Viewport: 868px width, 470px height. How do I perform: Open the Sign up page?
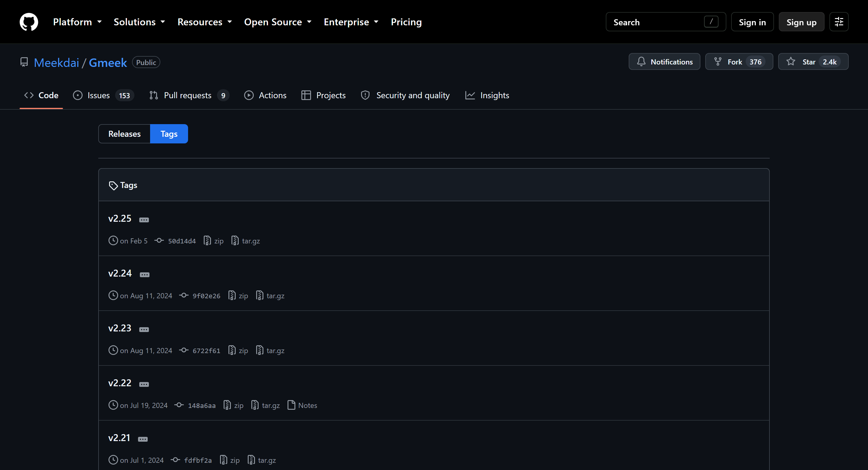[x=801, y=22]
